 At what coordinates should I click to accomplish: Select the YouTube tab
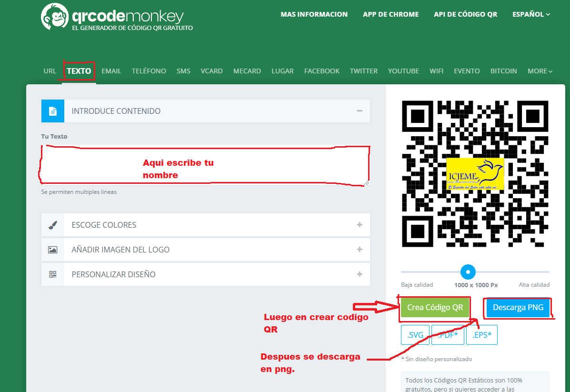pyautogui.click(x=403, y=71)
